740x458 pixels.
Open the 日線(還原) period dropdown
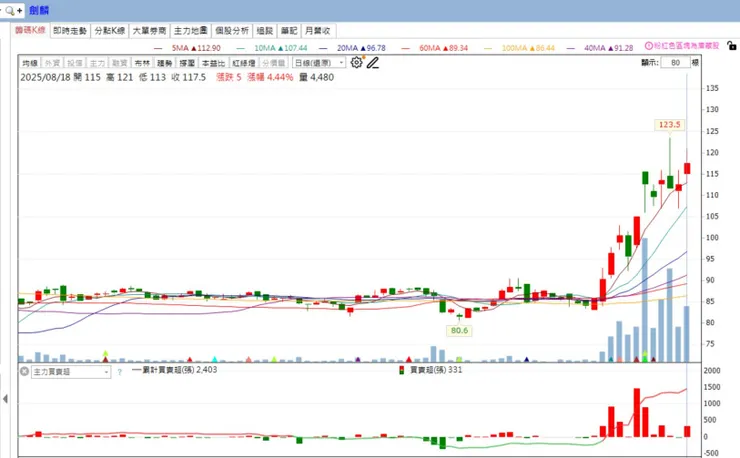319,62
